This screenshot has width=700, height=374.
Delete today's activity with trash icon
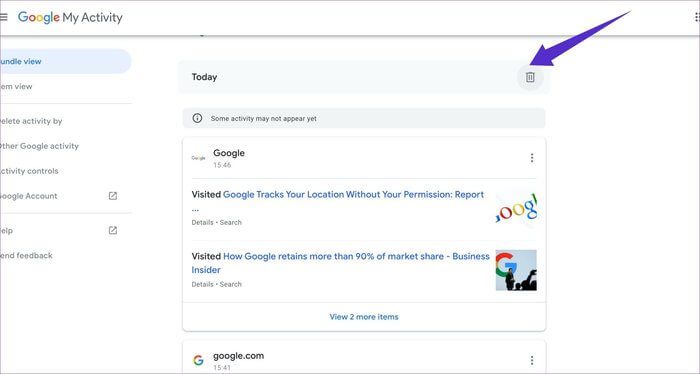(x=530, y=77)
